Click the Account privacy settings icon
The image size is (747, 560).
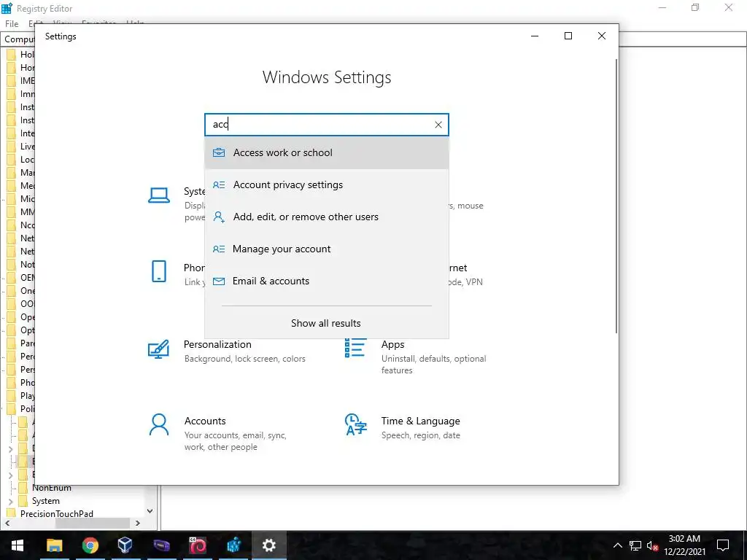(x=219, y=184)
